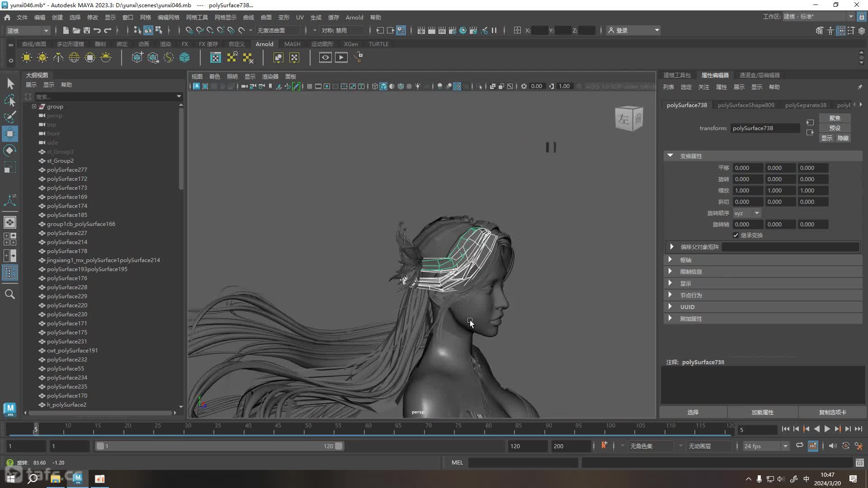The image size is (868, 488).
Task: Toggle the Outliner layout icon in left toolbox
Action: pyautogui.click(x=10, y=272)
